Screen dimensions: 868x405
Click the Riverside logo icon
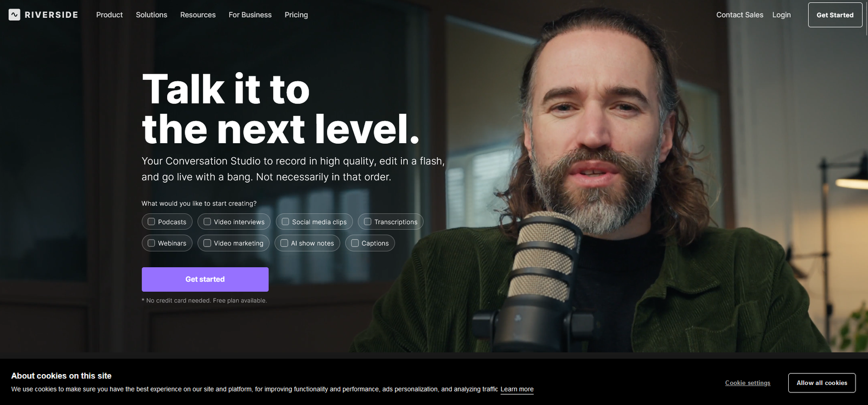[15, 15]
